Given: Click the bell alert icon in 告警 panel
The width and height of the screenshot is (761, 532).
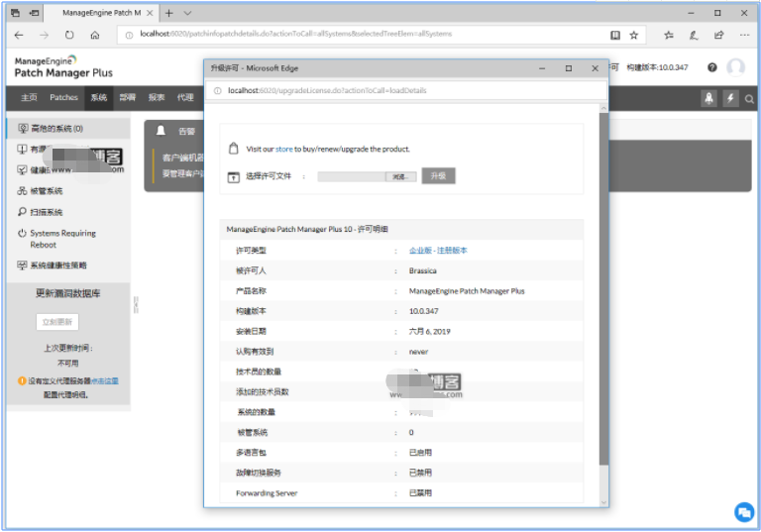Looking at the screenshot, I should coord(161,131).
